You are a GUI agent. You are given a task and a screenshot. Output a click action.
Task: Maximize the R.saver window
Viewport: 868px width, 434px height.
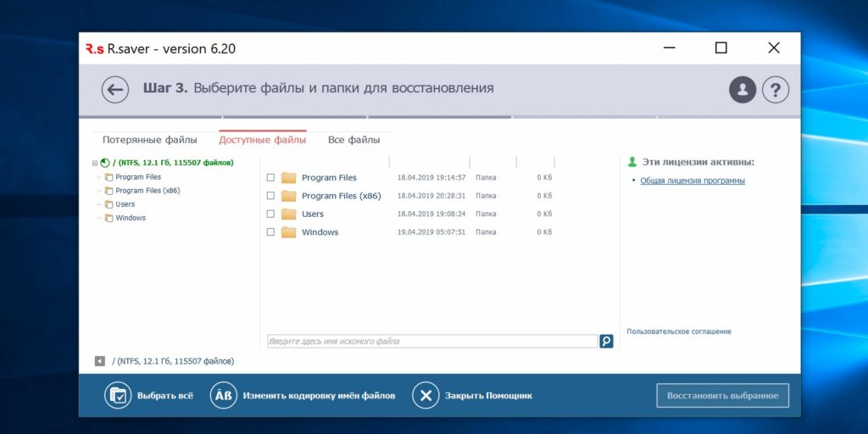point(721,48)
